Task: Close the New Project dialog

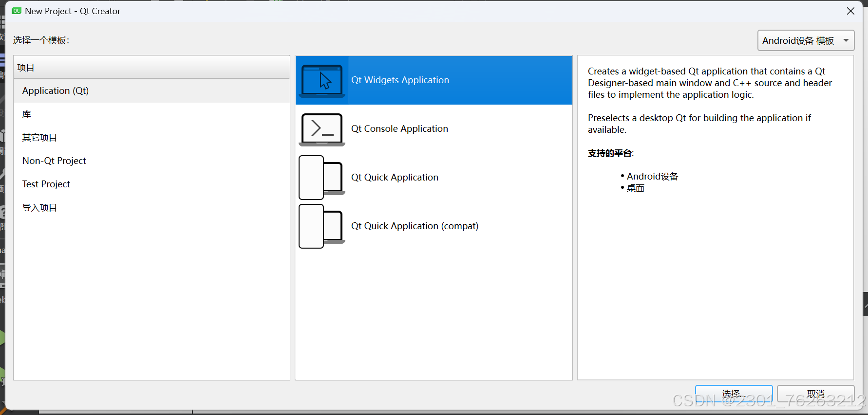Action: point(850,11)
